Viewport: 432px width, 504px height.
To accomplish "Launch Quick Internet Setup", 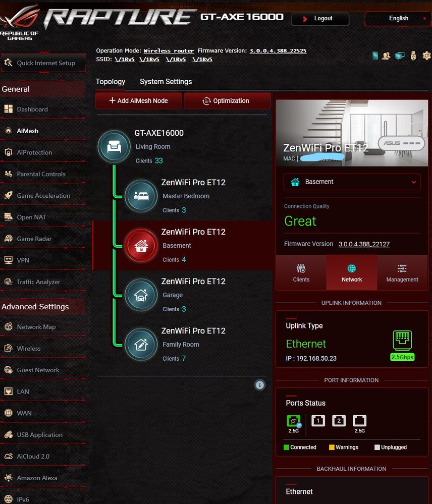I will tap(43, 63).
